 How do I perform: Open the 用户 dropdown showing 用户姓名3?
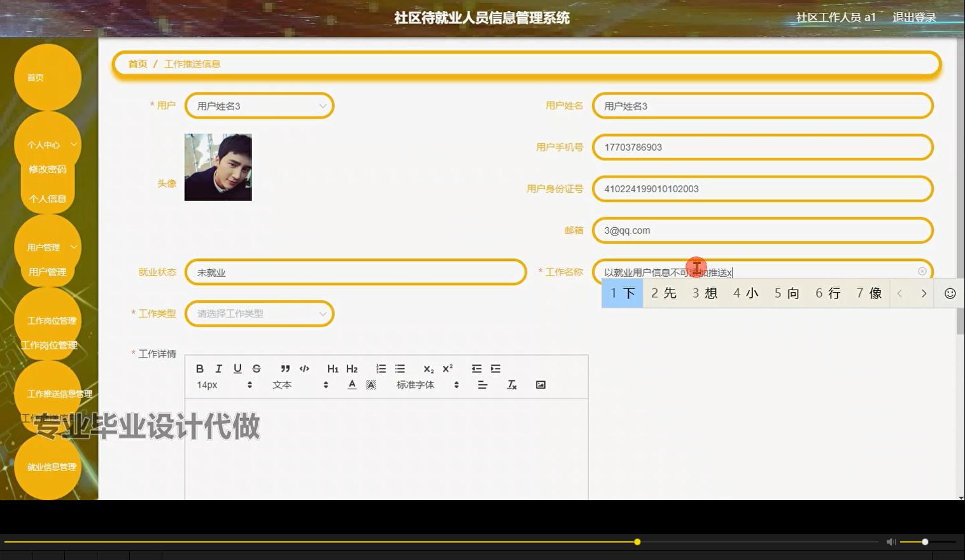click(x=259, y=106)
